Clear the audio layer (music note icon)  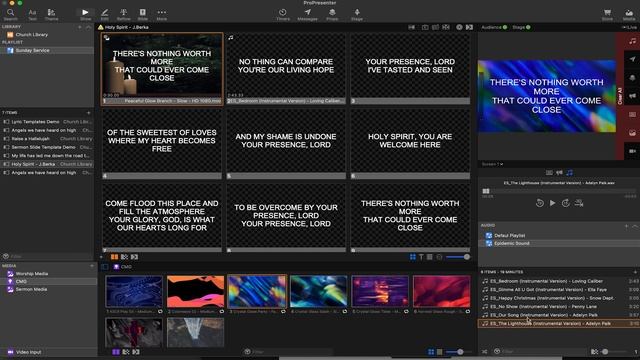(x=632, y=41)
